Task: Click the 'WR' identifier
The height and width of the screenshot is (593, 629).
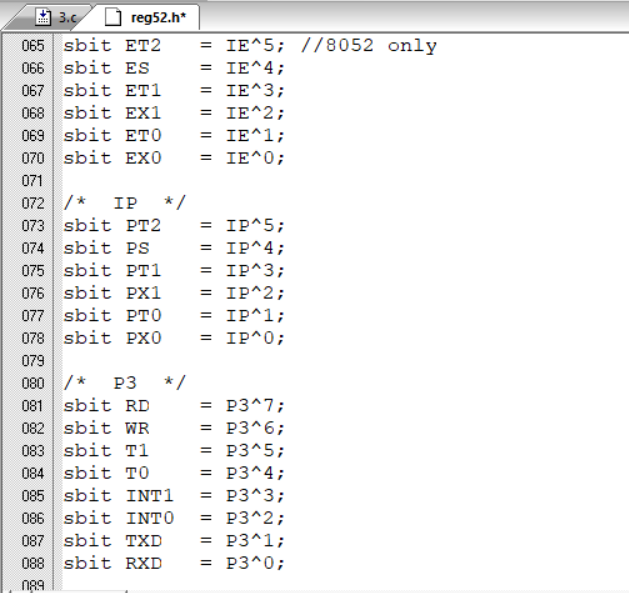Action: point(137,428)
